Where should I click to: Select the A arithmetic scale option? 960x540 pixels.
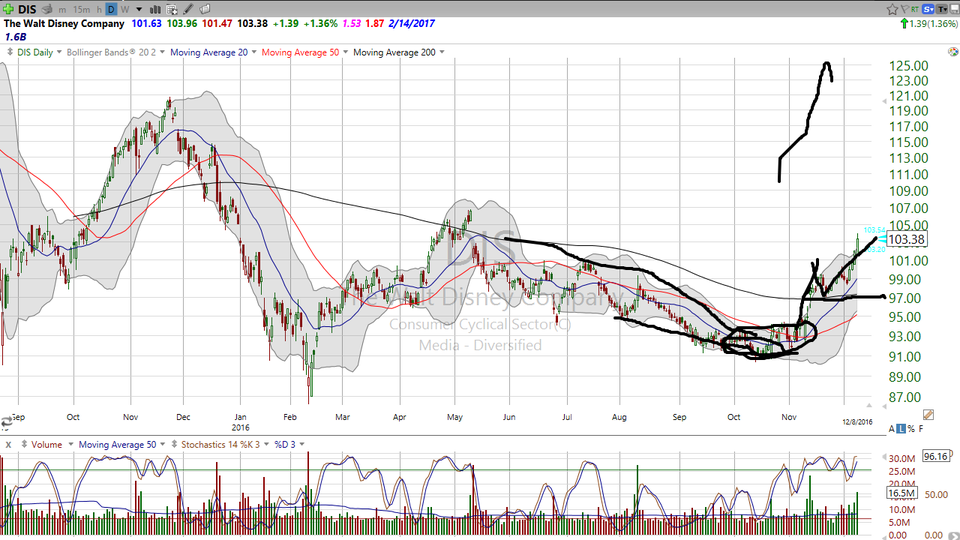(x=891, y=429)
